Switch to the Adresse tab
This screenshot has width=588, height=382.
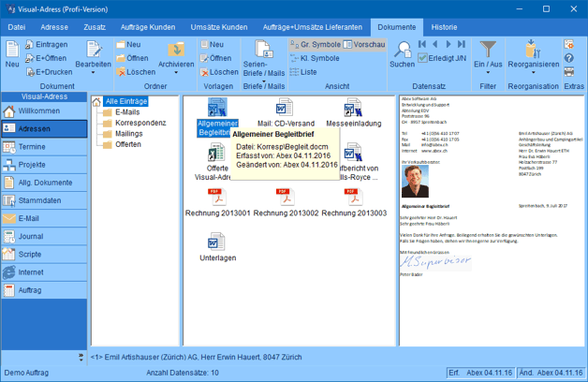pos(54,27)
